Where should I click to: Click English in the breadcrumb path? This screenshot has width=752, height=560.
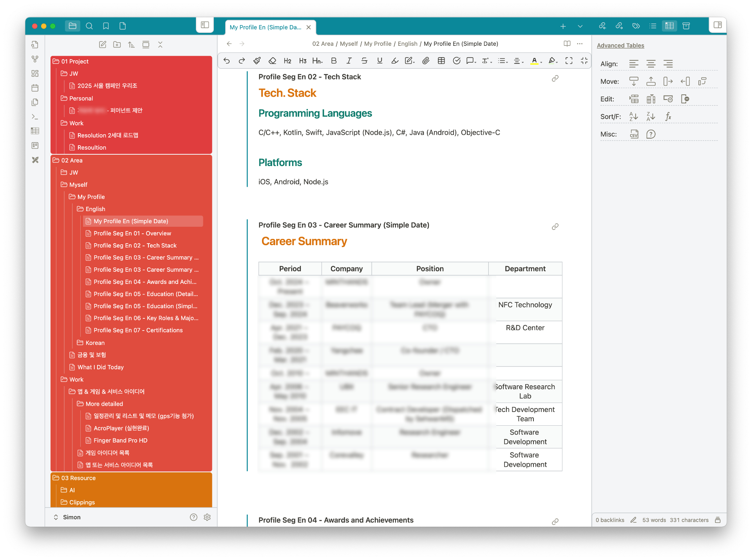point(407,43)
